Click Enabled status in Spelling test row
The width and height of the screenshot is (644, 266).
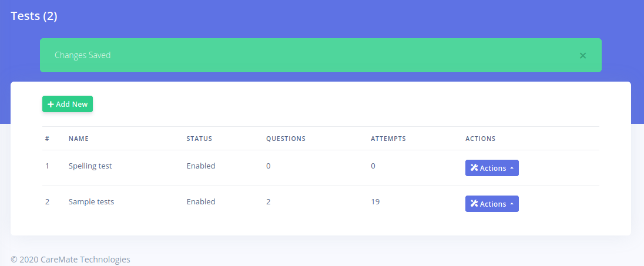point(201,166)
